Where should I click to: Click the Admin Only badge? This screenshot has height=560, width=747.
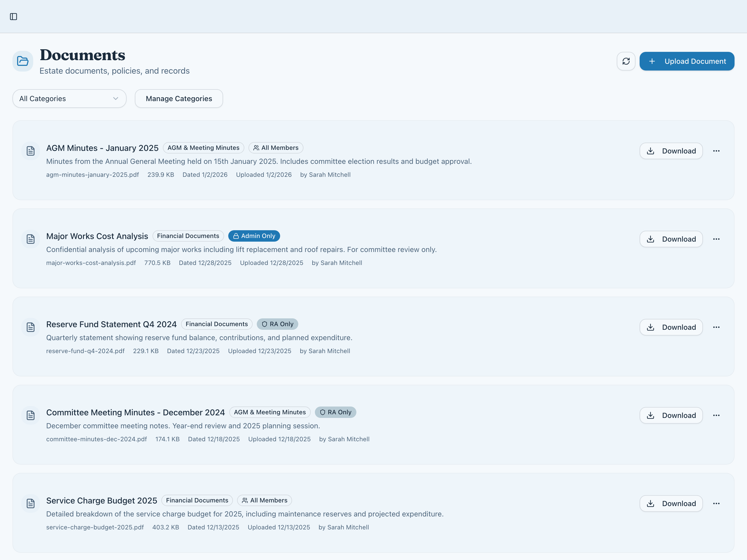tap(254, 236)
